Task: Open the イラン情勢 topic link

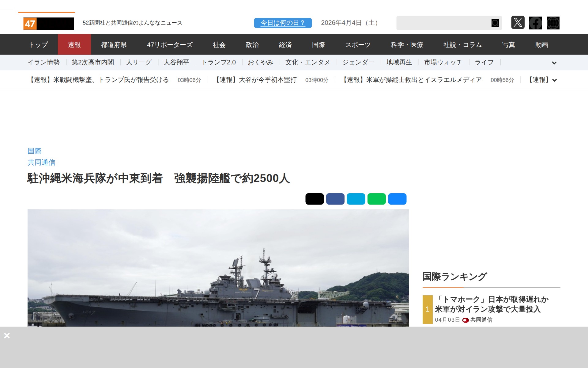Action: point(43,63)
